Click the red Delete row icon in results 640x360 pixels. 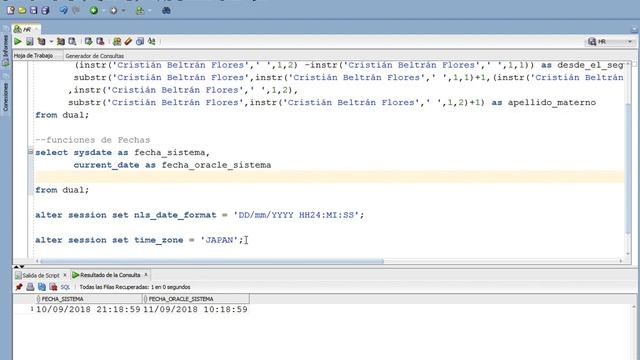[x=53, y=287]
